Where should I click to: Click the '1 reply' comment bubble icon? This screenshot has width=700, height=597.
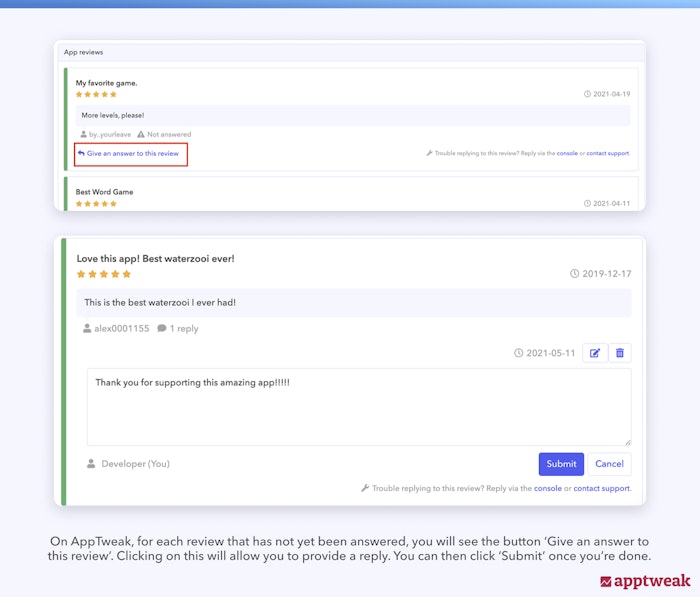pos(162,328)
